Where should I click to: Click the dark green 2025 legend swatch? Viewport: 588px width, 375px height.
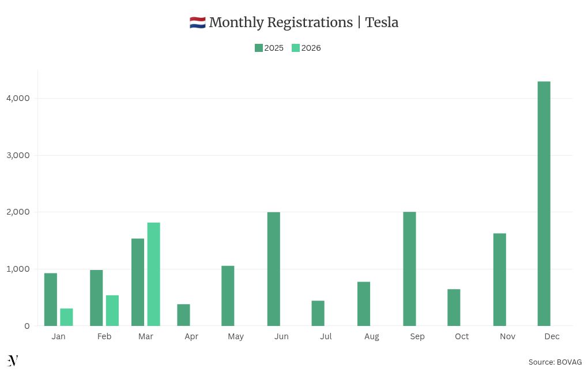pos(259,48)
